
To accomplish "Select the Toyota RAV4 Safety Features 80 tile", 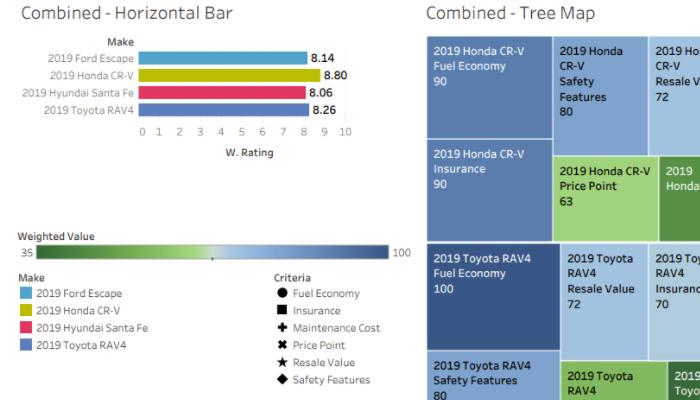I will 493,376.
